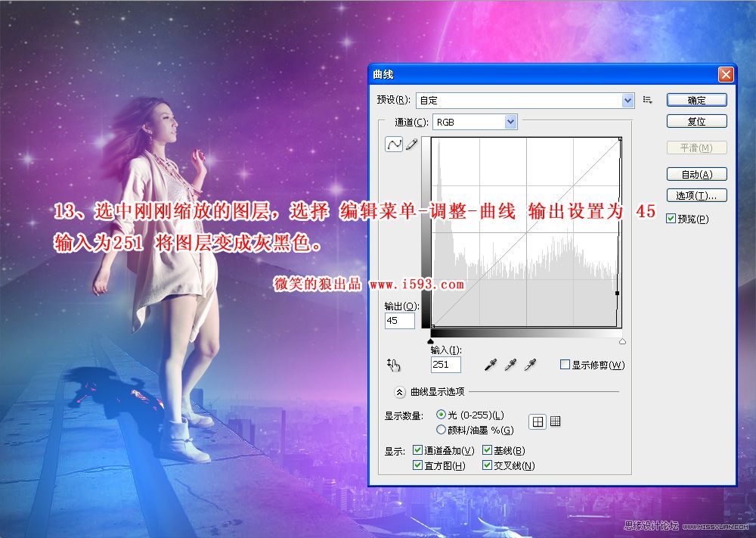
Task: Close the Curves dialog window
Action: click(726, 75)
